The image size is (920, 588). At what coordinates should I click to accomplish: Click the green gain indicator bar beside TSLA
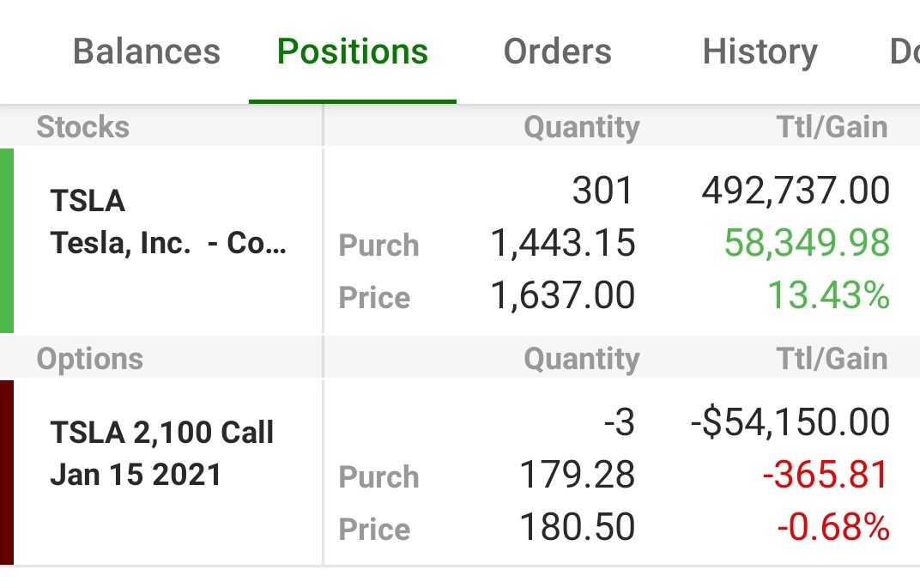7,240
